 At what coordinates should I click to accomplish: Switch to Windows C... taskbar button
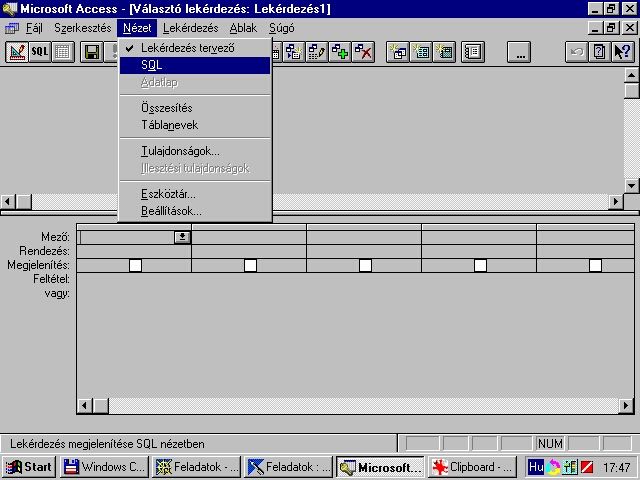point(105,467)
